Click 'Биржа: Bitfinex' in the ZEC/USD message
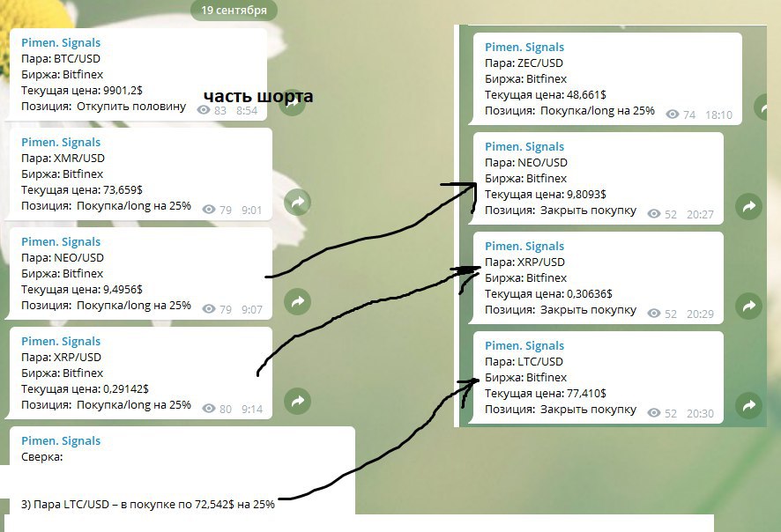 tap(526, 79)
